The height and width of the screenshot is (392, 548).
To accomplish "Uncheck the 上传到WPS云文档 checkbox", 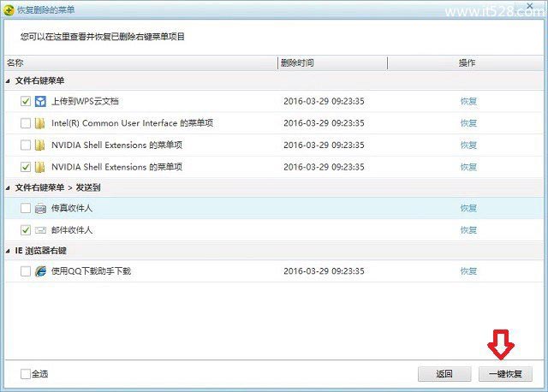I will pos(26,101).
